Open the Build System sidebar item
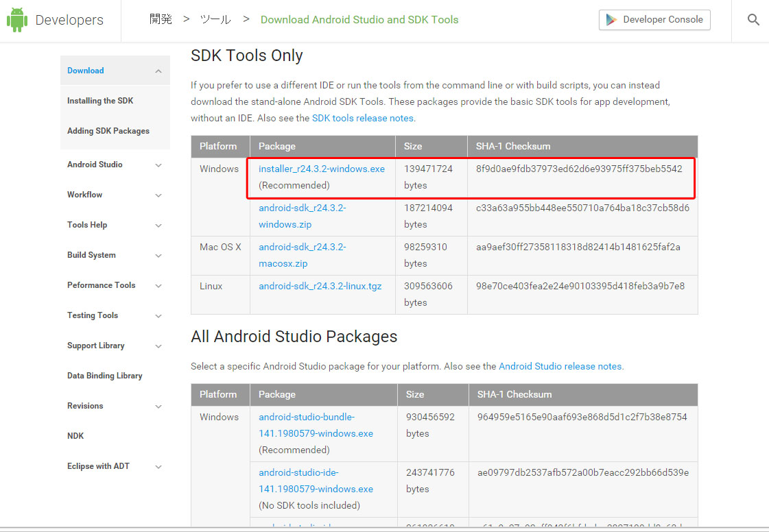This screenshot has width=769, height=532. 91,255
